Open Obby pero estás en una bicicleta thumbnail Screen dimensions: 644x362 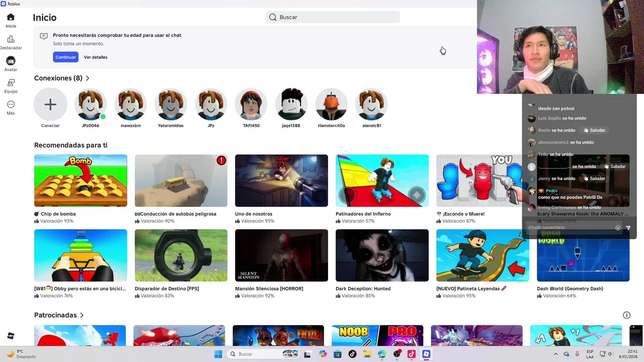coord(80,255)
